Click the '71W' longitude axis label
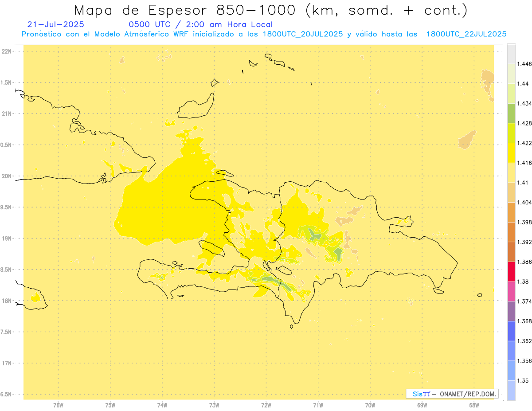 pyautogui.click(x=318, y=405)
